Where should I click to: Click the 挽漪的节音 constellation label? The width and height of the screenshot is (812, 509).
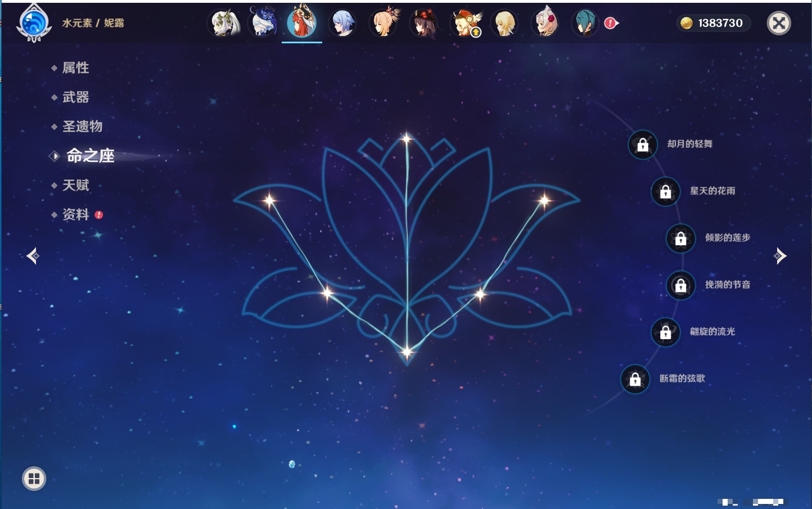pyautogui.click(x=728, y=285)
